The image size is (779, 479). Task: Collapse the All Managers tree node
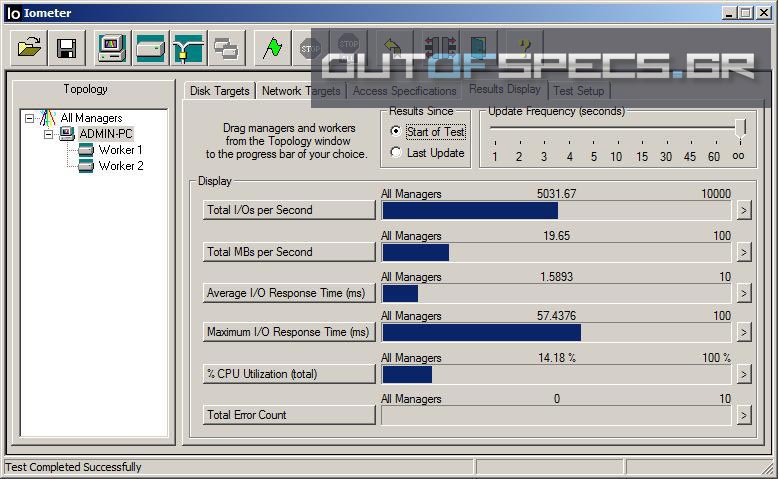[x=30, y=118]
